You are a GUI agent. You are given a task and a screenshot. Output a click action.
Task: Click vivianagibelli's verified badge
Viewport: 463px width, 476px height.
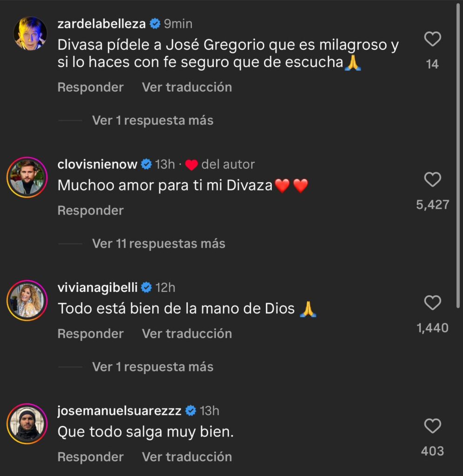(146, 288)
